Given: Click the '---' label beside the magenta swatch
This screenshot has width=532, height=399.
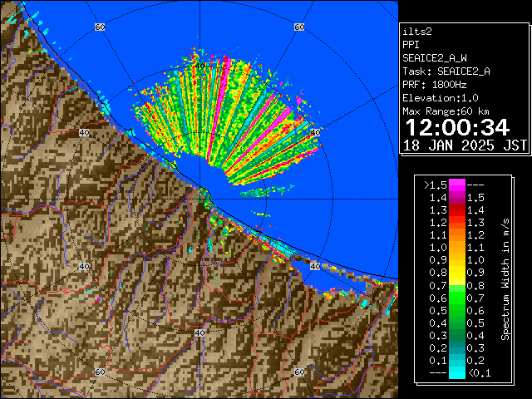Looking at the screenshot, I should coord(475,185).
